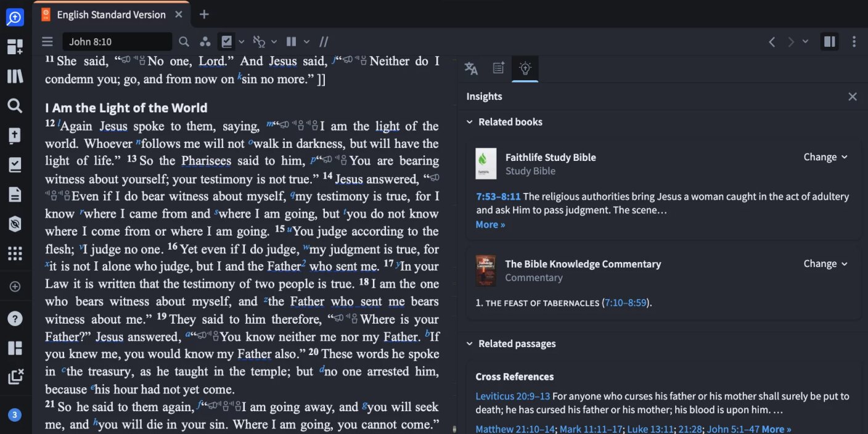Open the notifications badge showing 3

tap(15, 415)
